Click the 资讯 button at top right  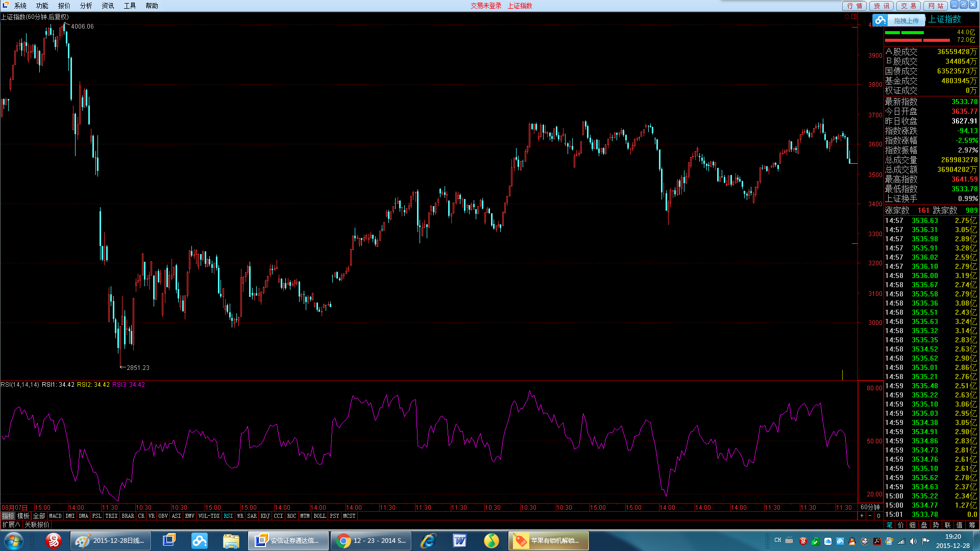point(881,6)
